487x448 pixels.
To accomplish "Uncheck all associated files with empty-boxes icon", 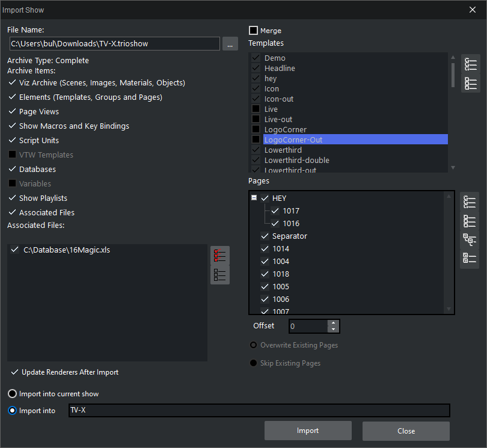I will [x=220, y=275].
